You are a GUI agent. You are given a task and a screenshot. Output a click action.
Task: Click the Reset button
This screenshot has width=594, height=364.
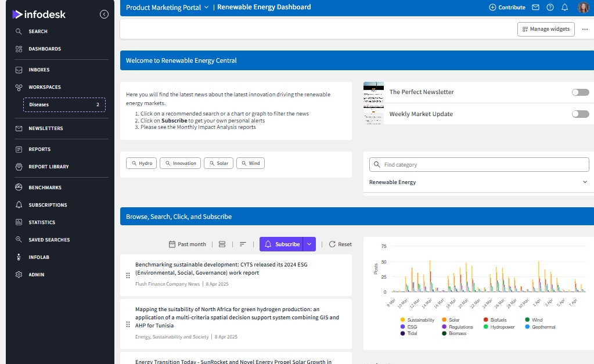pos(340,244)
